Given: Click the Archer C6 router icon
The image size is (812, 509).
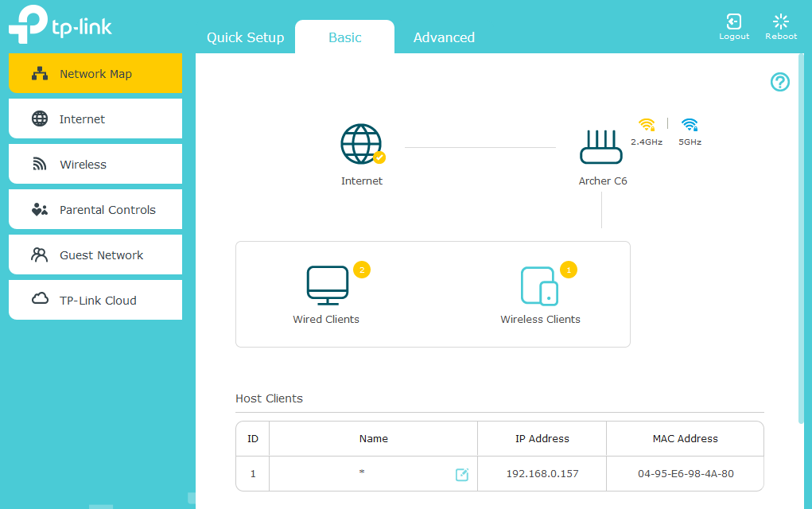Looking at the screenshot, I should point(600,147).
